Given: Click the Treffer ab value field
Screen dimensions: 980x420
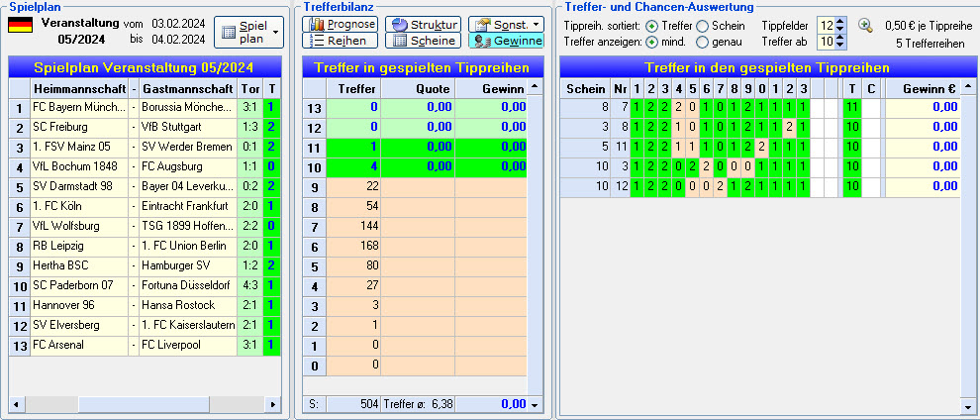Looking at the screenshot, I should point(827,42).
